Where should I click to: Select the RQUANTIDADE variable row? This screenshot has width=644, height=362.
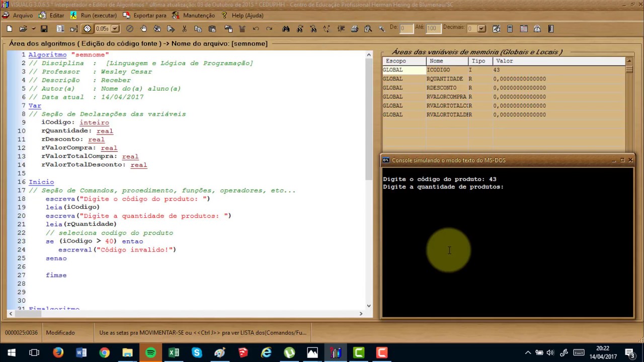pyautogui.click(x=504, y=79)
